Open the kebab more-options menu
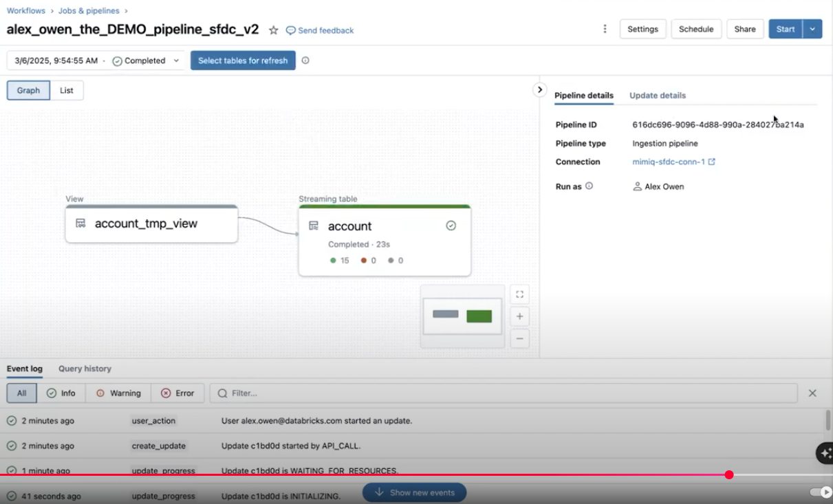833x504 pixels. 605,29
